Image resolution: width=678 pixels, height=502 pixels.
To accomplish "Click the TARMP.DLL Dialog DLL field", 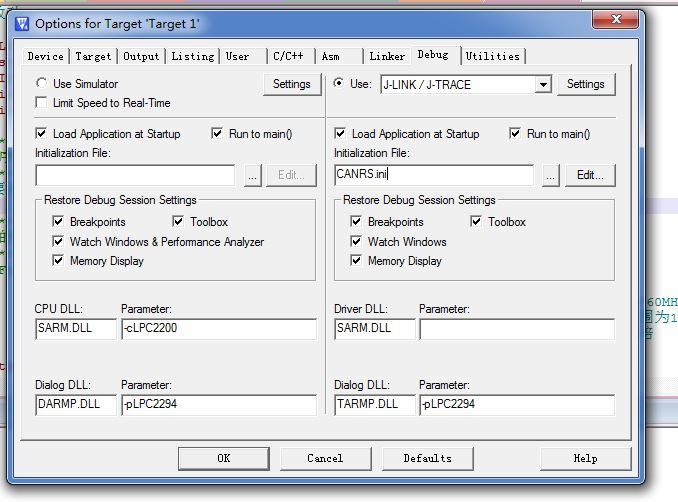I will [374, 405].
